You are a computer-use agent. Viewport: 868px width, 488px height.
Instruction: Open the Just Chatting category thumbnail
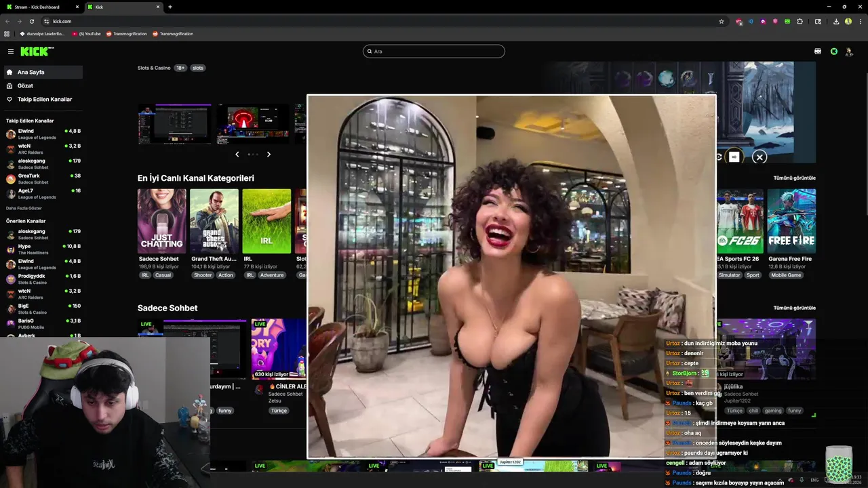(x=161, y=221)
